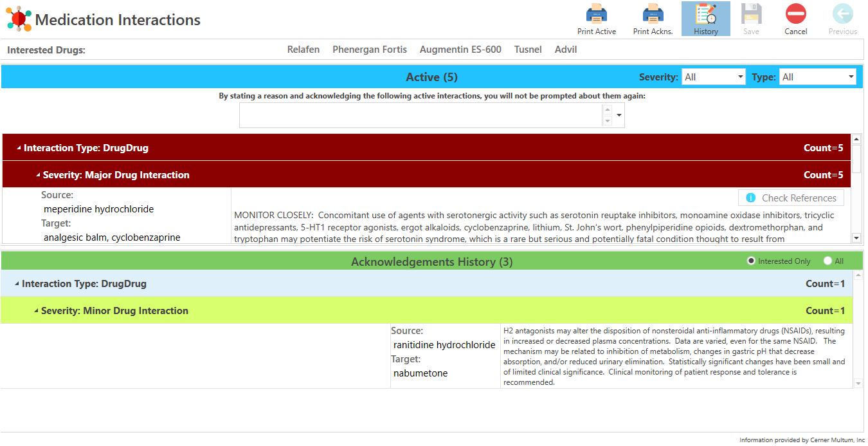
Task: Click the Save floppy disk icon
Action: (x=751, y=14)
